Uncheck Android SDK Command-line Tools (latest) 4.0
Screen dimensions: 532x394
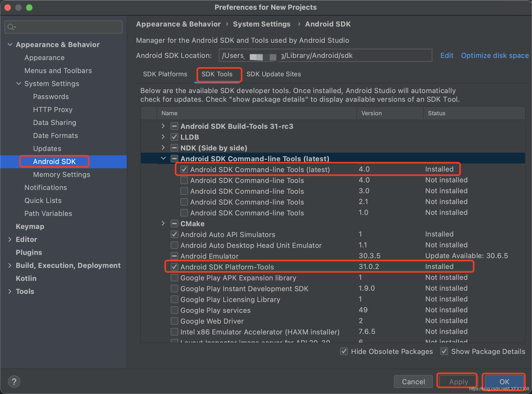coord(184,170)
